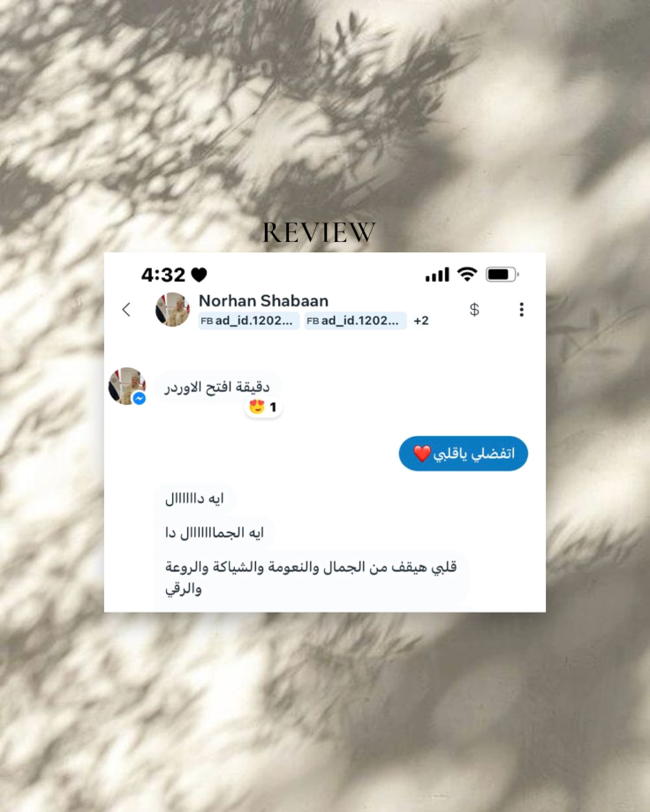Screen dimensions: 650x812
Task: Click the cellular signal bars icon
Action: (x=437, y=274)
